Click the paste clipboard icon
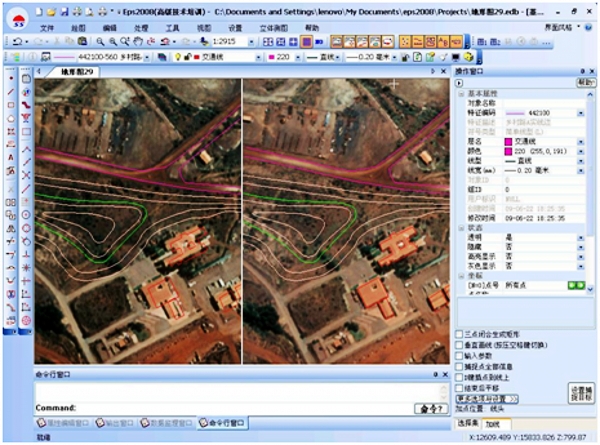The height and width of the screenshot is (445, 600). coord(82,41)
